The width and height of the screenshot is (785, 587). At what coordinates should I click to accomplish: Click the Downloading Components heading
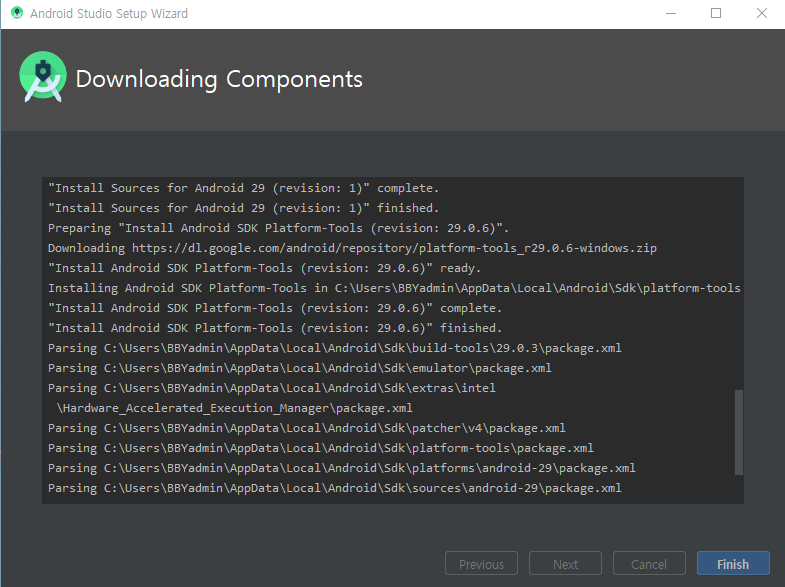click(x=219, y=79)
